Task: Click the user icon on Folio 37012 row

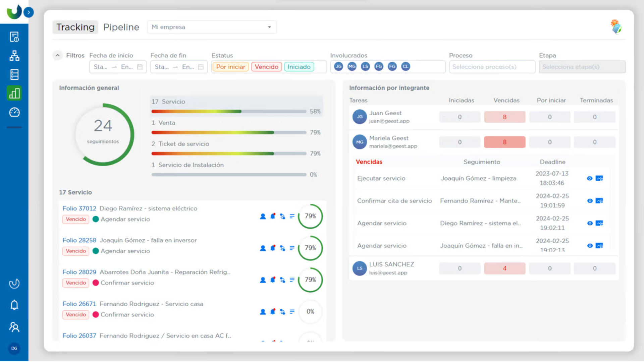Action: [x=263, y=217]
